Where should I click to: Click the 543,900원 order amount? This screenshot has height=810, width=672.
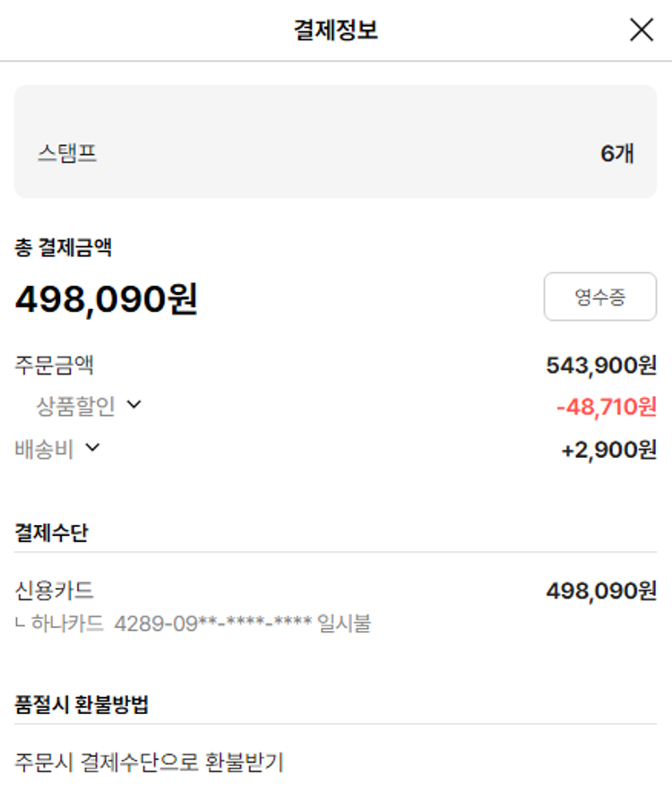601,366
